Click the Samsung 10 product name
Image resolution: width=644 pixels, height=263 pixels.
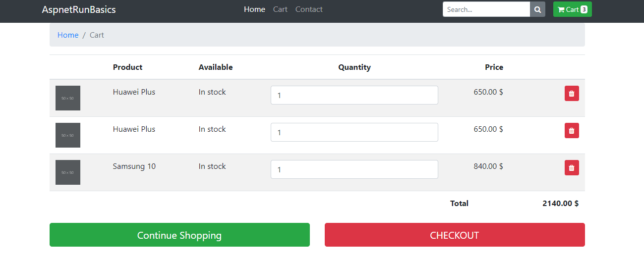coord(134,166)
